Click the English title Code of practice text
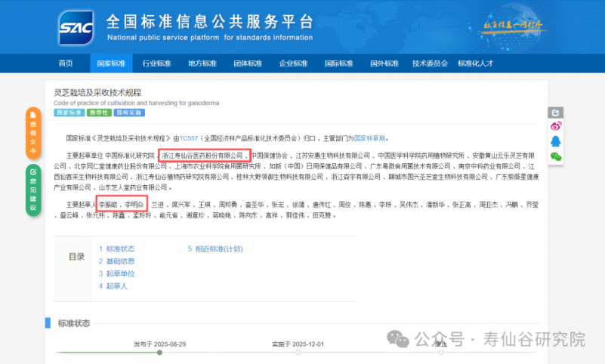 [136, 103]
